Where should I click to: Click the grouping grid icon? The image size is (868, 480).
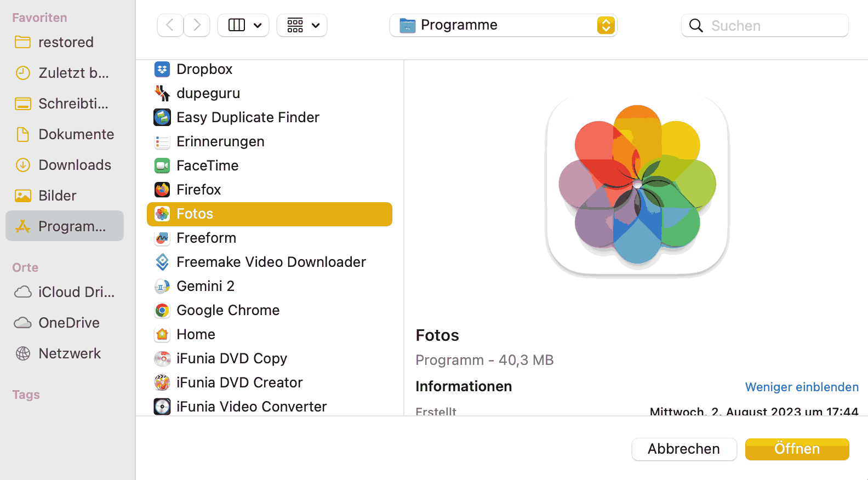pyautogui.click(x=295, y=25)
